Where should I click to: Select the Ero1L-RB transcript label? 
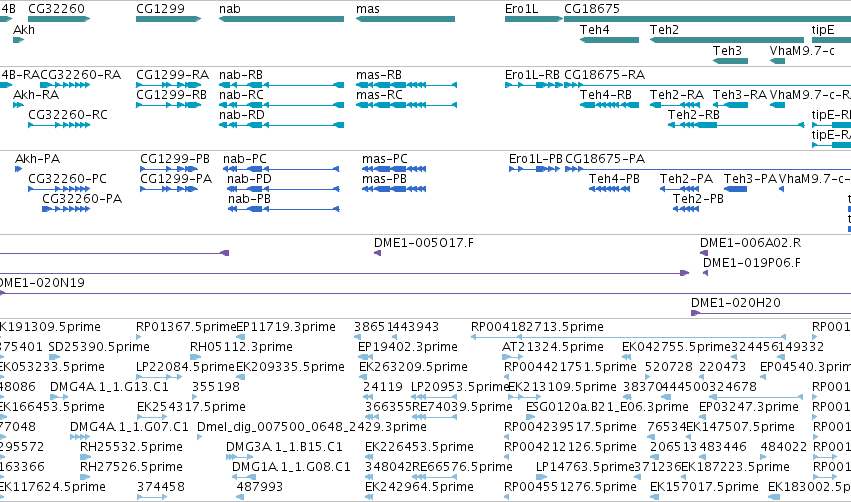pos(532,74)
